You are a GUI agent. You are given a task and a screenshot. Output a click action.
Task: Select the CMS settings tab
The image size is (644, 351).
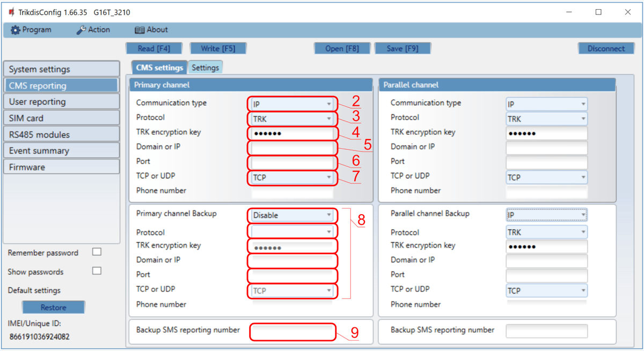click(159, 68)
